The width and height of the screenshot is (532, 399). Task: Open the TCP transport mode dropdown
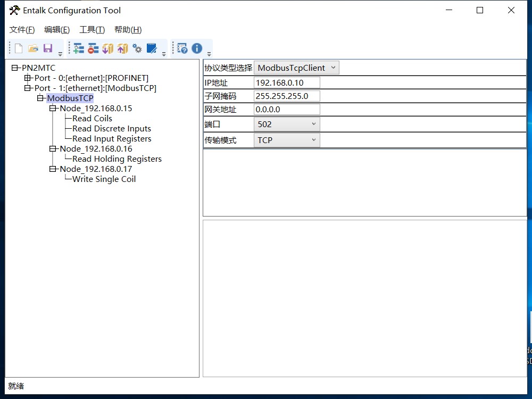(287, 140)
